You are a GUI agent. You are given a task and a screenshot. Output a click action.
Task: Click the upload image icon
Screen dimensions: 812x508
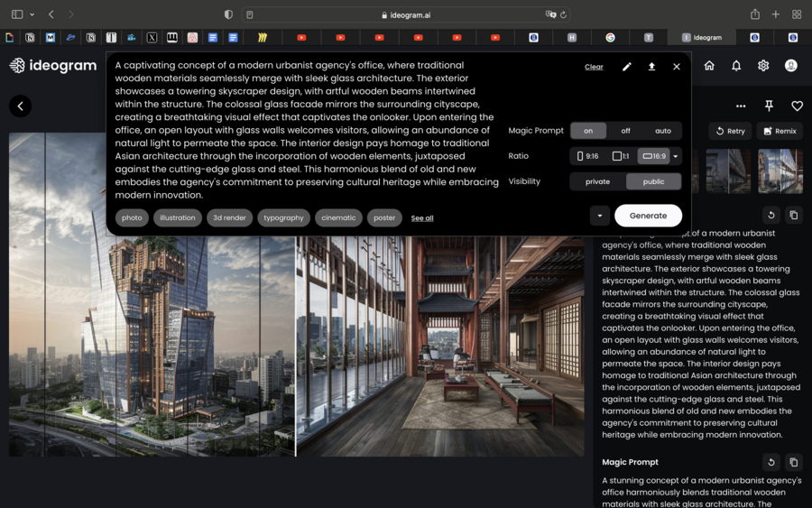coord(651,67)
